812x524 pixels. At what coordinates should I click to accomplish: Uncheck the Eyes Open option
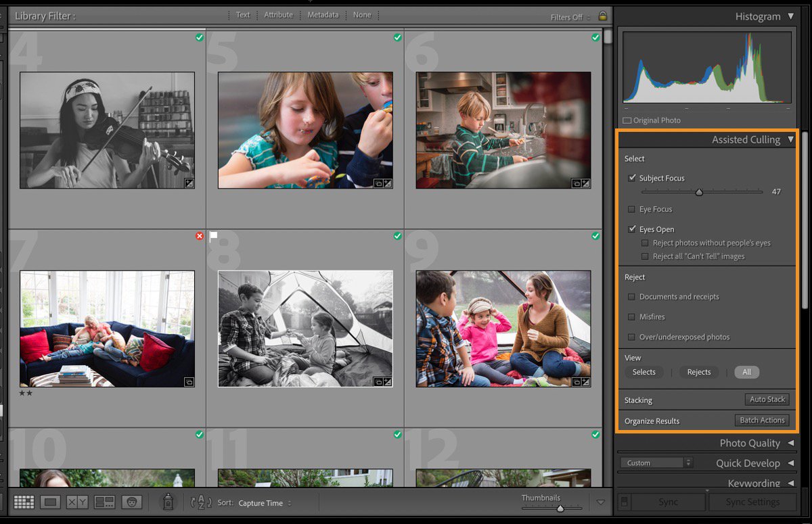pyautogui.click(x=632, y=229)
